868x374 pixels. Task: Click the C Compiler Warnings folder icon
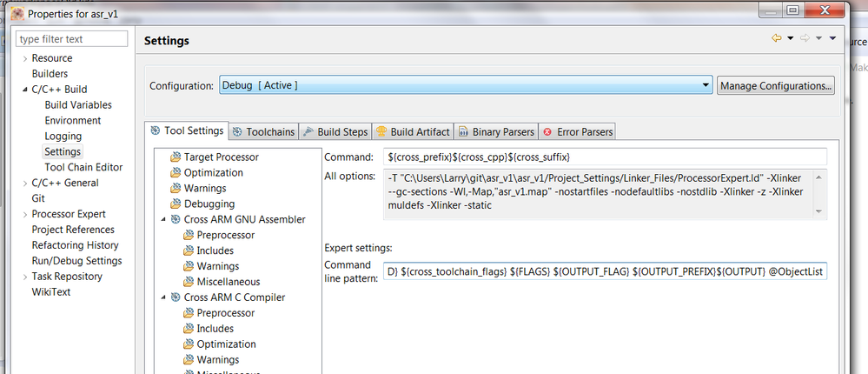189,359
